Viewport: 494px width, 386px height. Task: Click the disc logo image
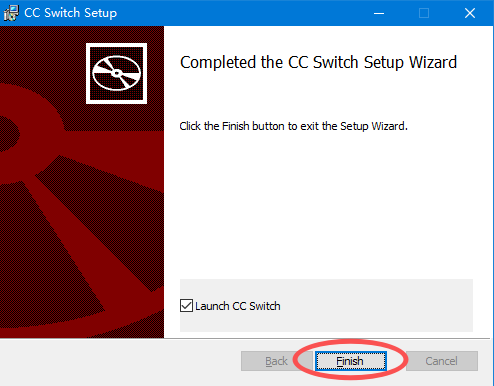(x=116, y=73)
